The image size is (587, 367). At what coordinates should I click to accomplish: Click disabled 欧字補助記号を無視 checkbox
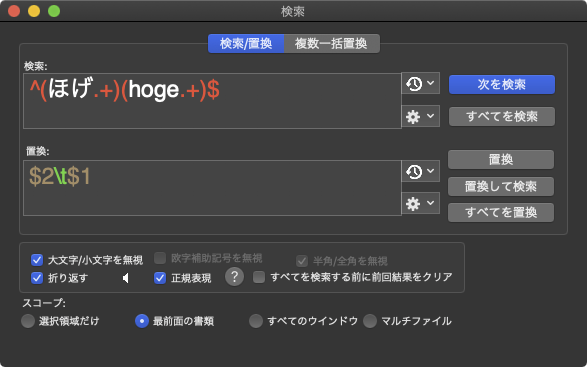pos(160,258)
